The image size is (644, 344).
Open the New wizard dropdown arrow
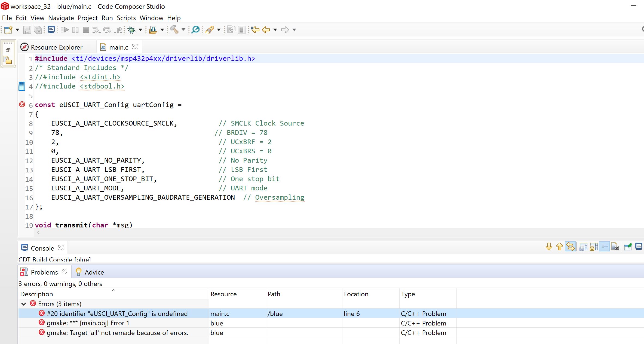coord(17,30)
